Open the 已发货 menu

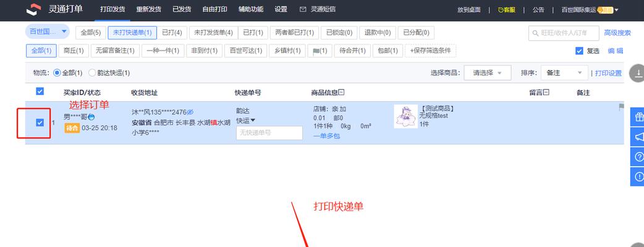click(182, 9)
